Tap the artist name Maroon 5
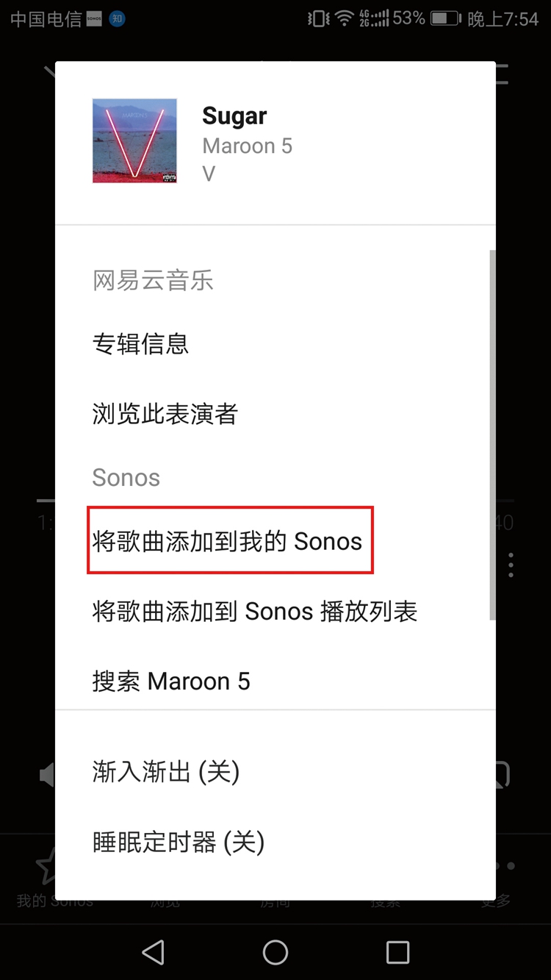The image size is (551, 980). [248, 146]
